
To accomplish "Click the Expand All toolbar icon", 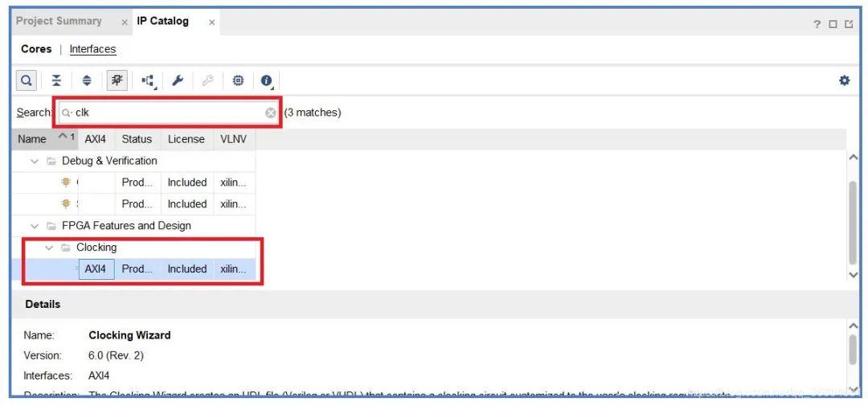I will pos(87,81).
